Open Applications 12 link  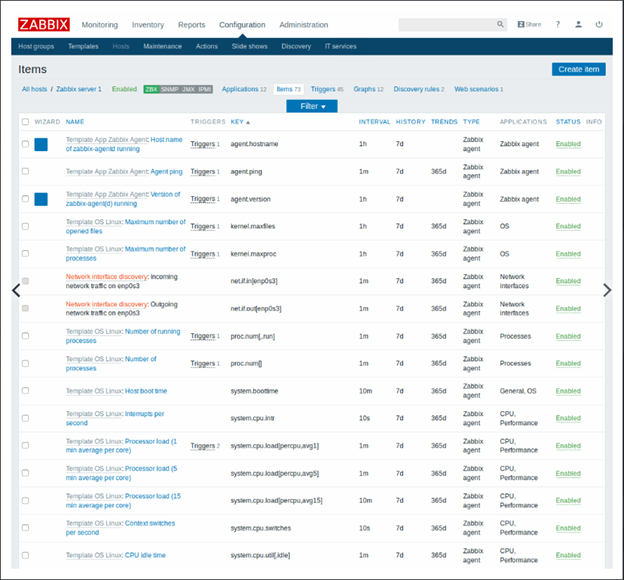click(x=244, y=89)
